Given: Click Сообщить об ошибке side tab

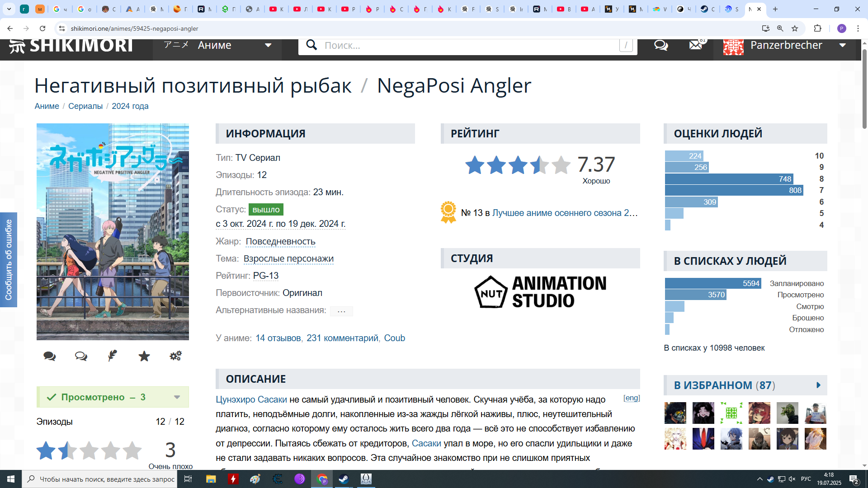Looking at the screenshot, I should [x=9, y=260].
